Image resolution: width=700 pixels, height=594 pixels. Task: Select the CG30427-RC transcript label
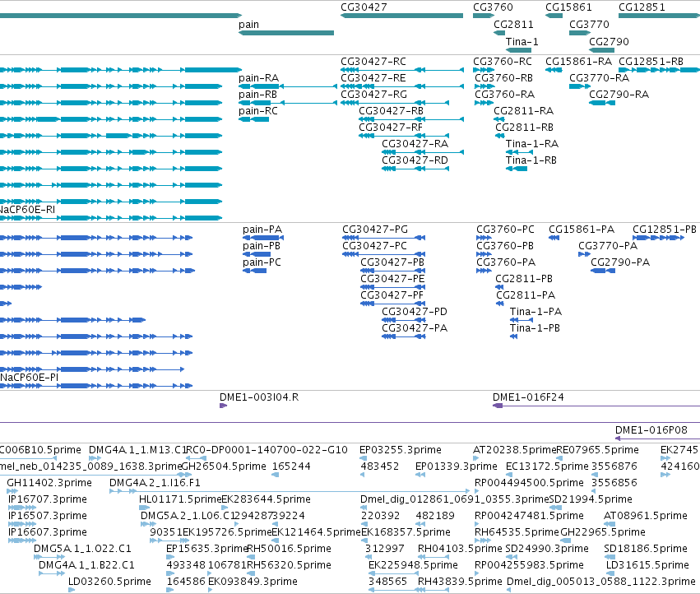tap(373, 62)
